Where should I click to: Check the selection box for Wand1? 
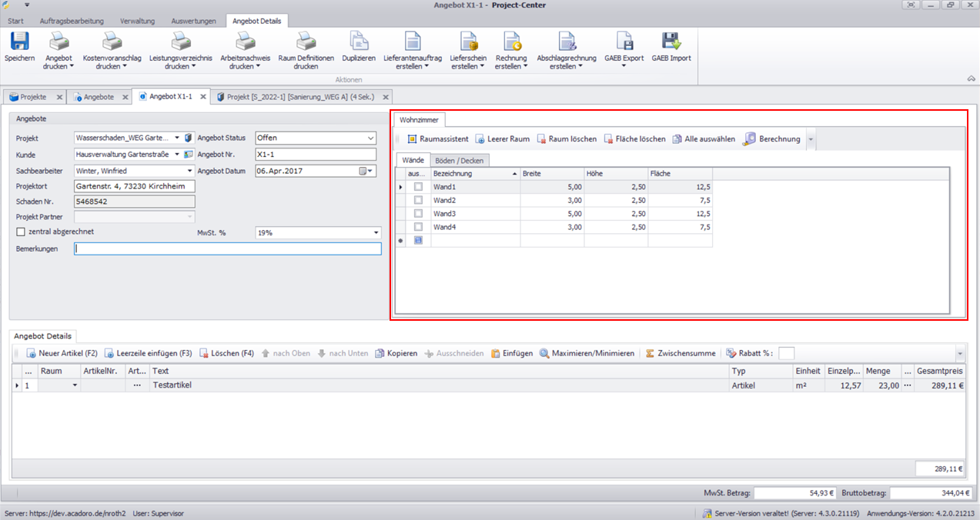[x=418, y=187]
